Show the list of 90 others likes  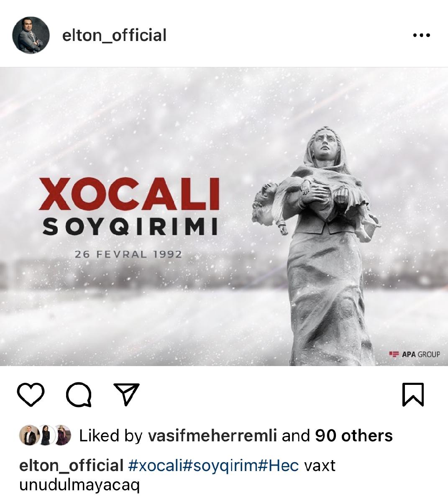(x=354, y=436)
